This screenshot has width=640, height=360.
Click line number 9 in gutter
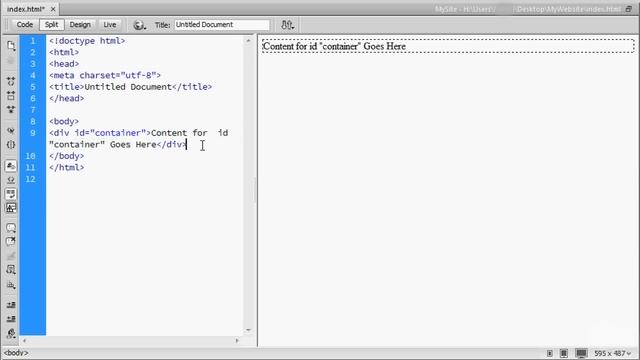click(x=33, y=133)
